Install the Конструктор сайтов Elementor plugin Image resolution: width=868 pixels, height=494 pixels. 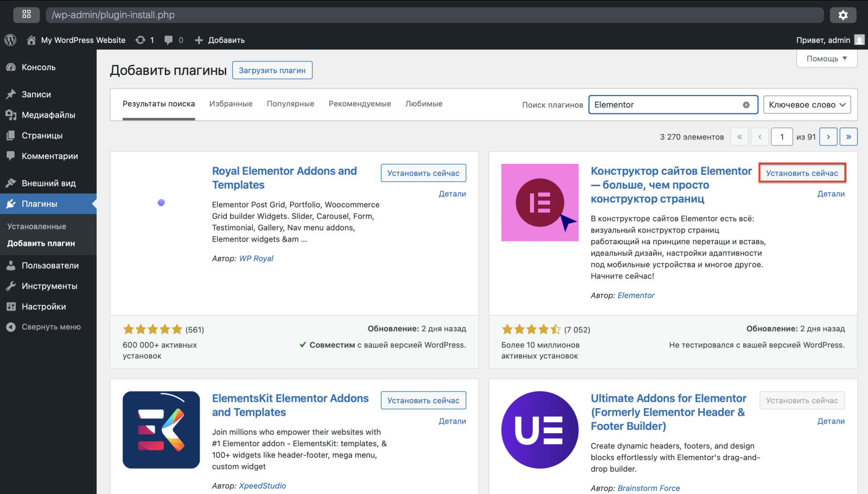point(802,173)
